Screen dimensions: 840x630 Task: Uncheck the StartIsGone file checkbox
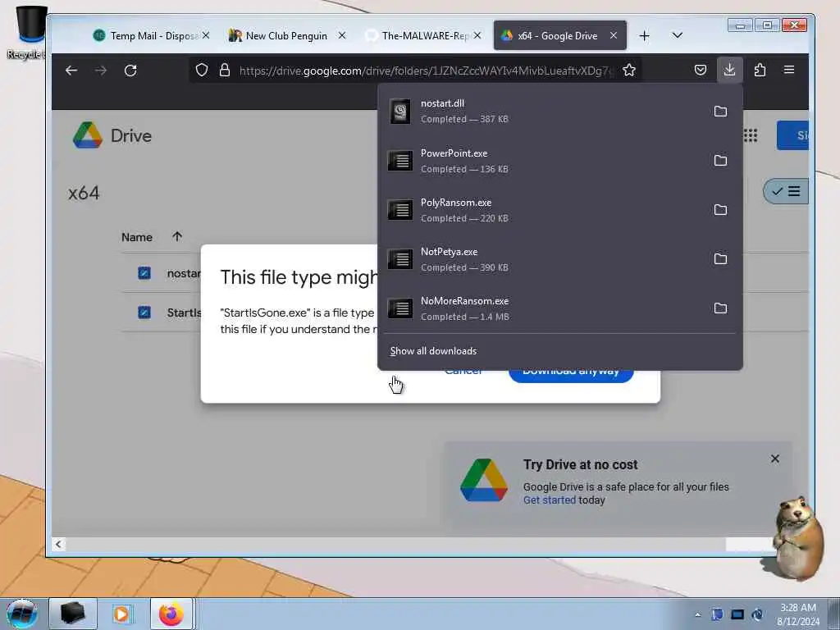coord(144,313)
